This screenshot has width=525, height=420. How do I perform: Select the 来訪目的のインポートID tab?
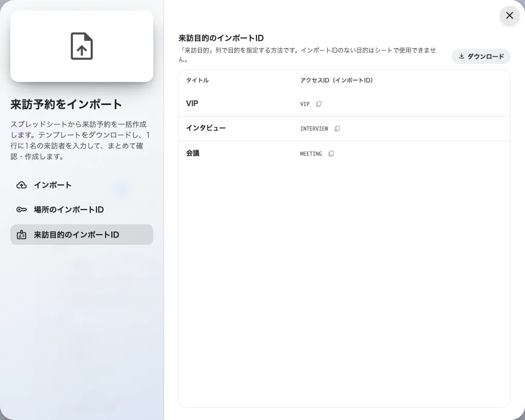82,235
